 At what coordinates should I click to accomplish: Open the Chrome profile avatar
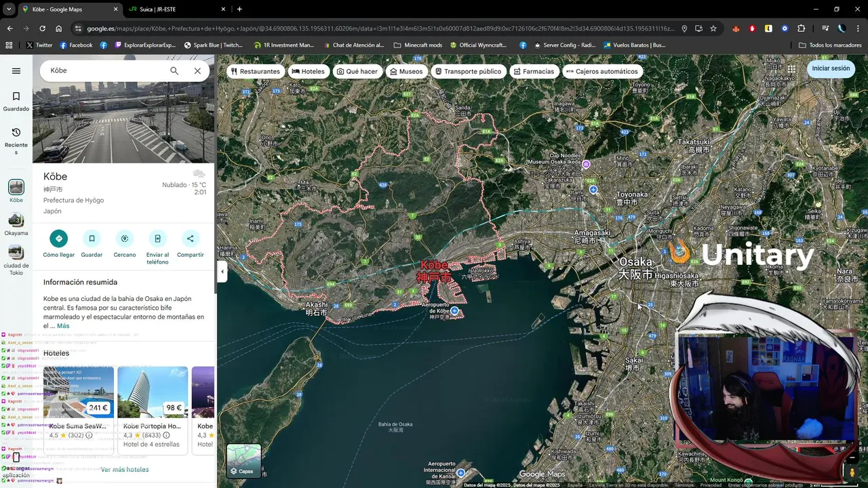pyautogui.click(x=842, y=28)
